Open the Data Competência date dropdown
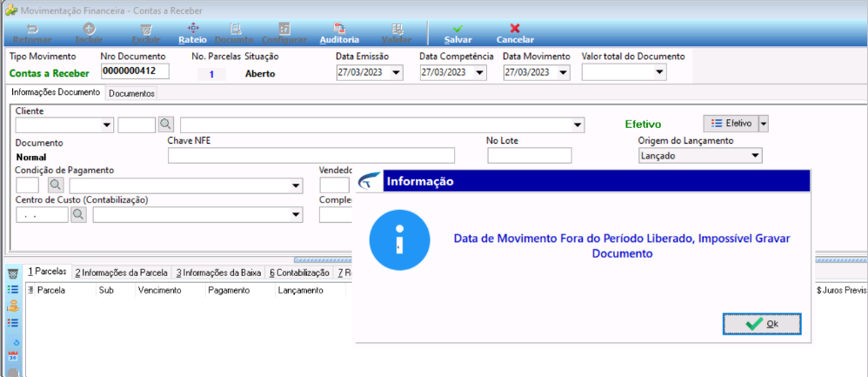Viewport: 868px width, 377px height. point(479,72)
